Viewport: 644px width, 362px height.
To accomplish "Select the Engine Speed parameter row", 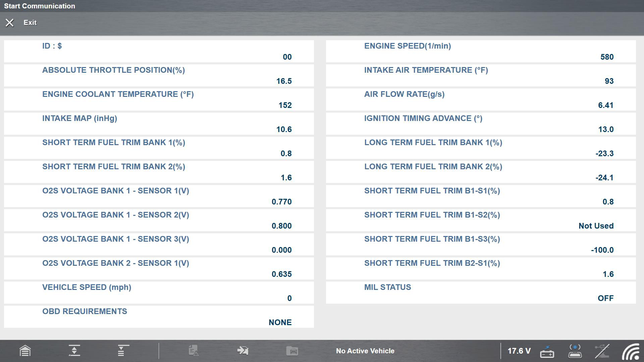I will (x=481, y=52).
